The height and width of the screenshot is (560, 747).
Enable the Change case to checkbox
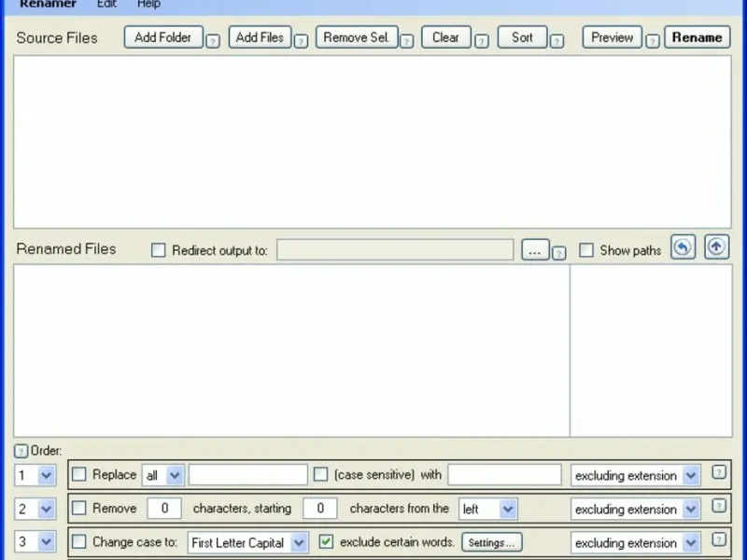coord(79,541)
